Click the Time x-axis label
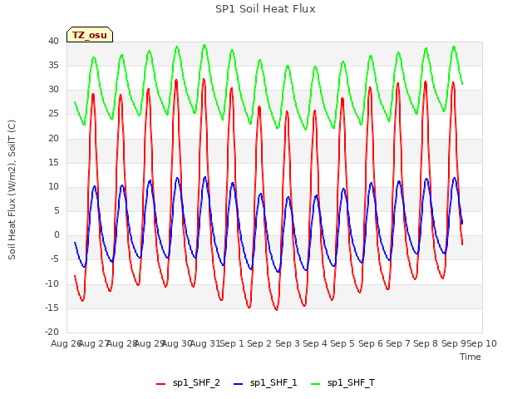This screenshot has width=532, height=399. [470, 357]
